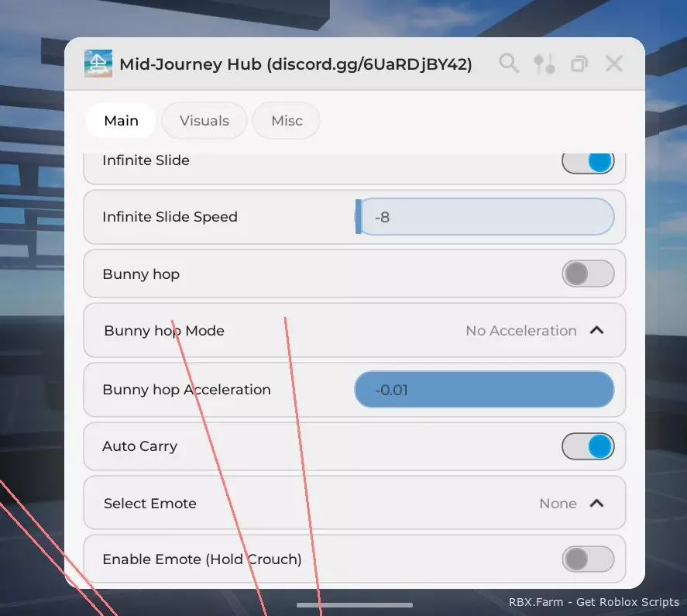Click the No Acceleration dropdown value
687x616 pixels.
[x=521, y=331]
